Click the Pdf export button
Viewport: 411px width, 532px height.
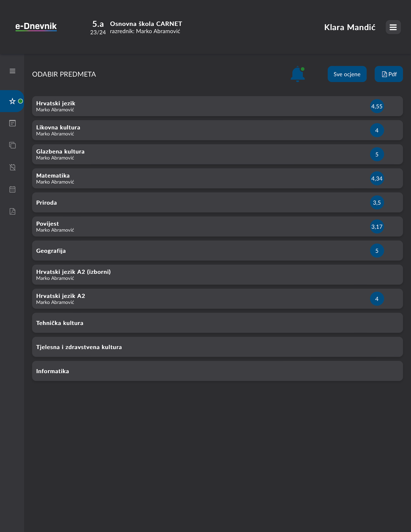[x=389, y=74]
